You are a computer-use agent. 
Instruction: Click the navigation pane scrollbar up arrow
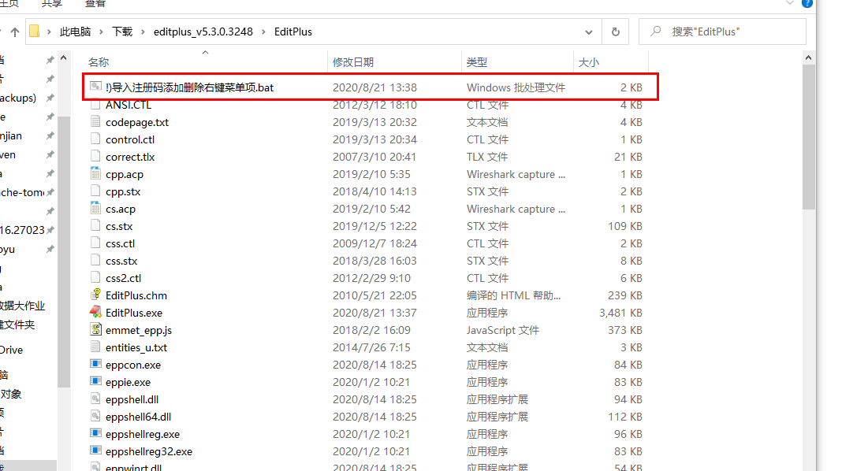coord(64,57)
